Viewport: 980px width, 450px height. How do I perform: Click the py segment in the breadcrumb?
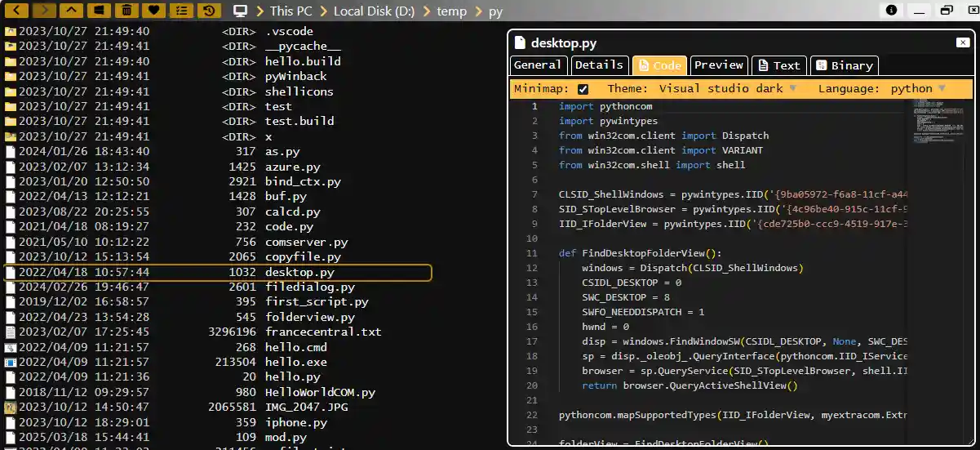point(495,11)
